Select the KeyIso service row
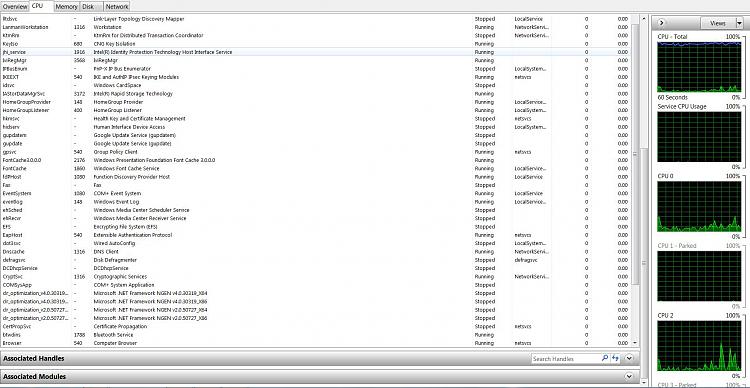The width and height of the screenshot is (750, 388). coord(316,44)
